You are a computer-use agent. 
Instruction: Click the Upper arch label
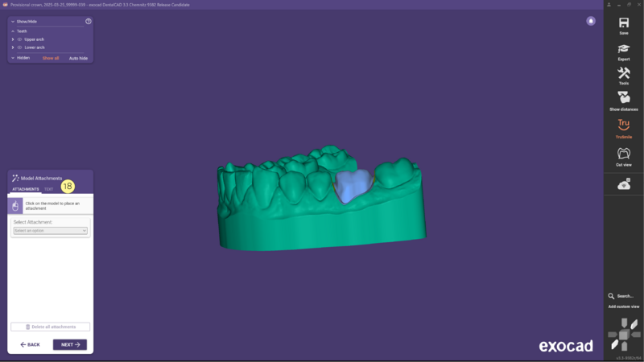coord(34,39)
